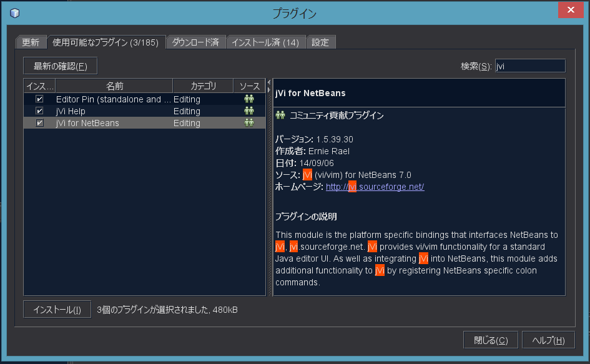Uncheck the jVi for NetBeans plugin
590x364 pixels.
point(39,122)
